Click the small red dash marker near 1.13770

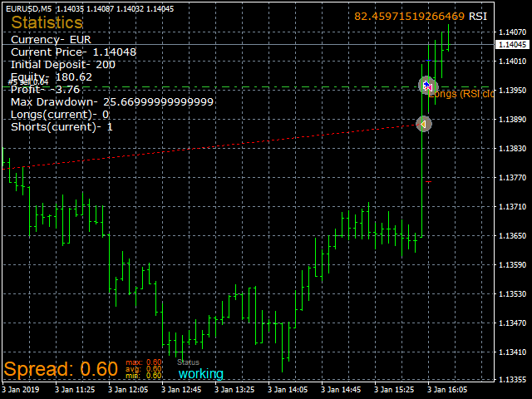click(429, 182)
